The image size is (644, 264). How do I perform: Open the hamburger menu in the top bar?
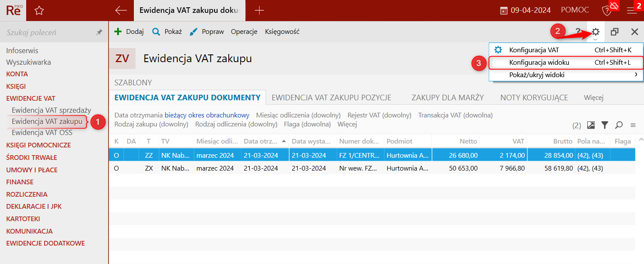[x=632, y=10]
